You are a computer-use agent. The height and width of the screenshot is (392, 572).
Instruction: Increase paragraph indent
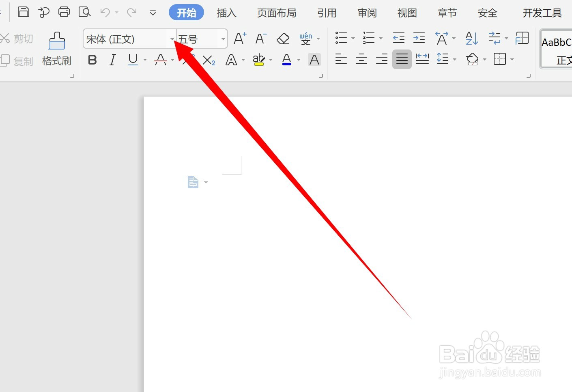click(x=419, y=38)
